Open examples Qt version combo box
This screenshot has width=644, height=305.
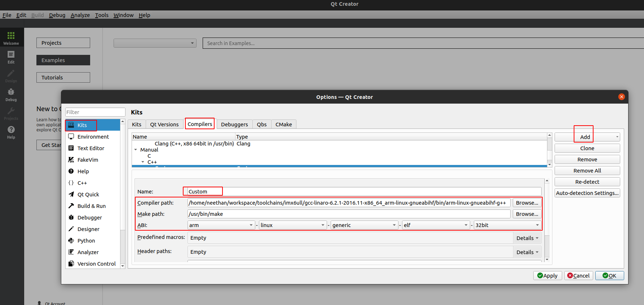[x=155, y=43]
